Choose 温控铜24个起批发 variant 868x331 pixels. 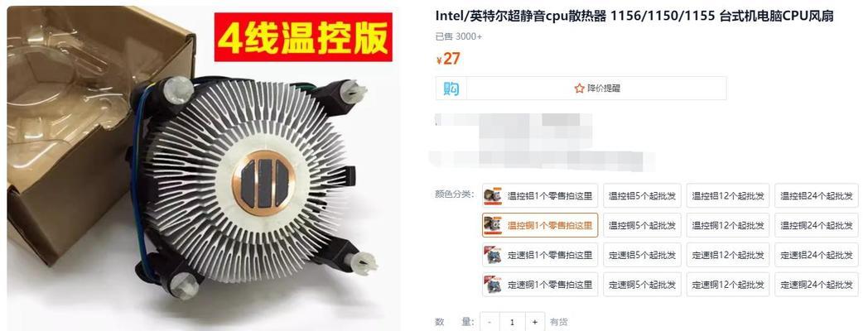817,225
